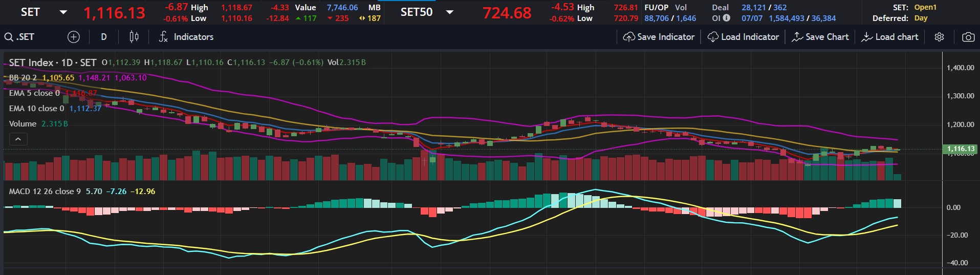The height and width of the screenshot is (275, 980).
Task: Open the candlestick chart style selector
Action: pyautogui.click(x=134, y=37)
